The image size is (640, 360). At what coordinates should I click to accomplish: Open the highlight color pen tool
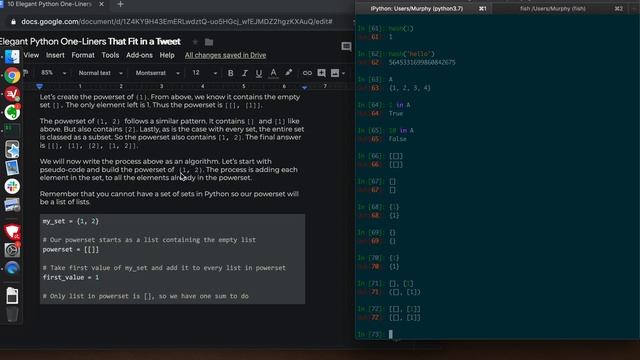(289, 73)
